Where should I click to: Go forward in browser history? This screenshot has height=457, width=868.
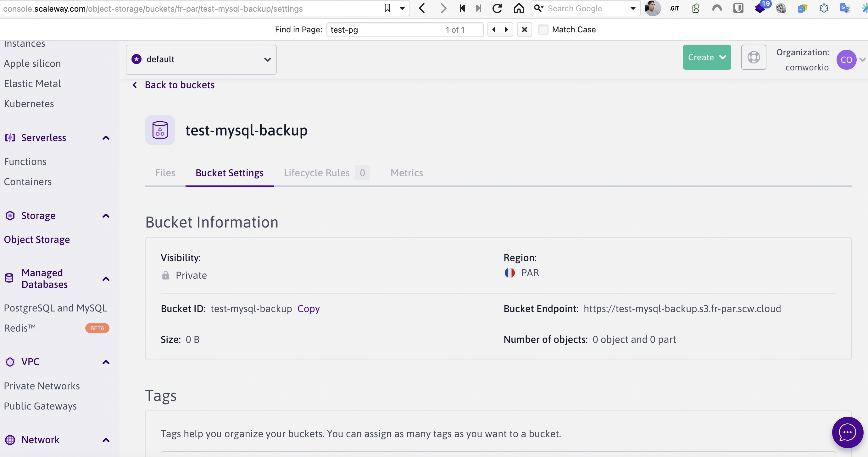point(443,8)
